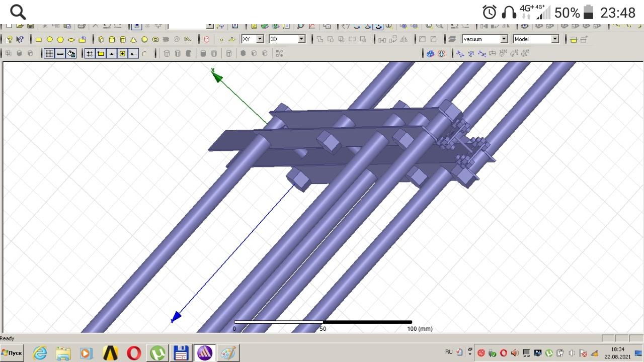Choose the Draw cylinder tool
The height and width of the screenshot is (362, 644).
112,39
